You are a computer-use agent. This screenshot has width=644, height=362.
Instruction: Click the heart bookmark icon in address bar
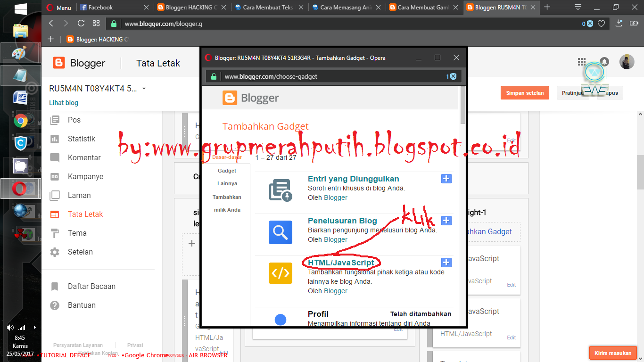click(601, 24)
